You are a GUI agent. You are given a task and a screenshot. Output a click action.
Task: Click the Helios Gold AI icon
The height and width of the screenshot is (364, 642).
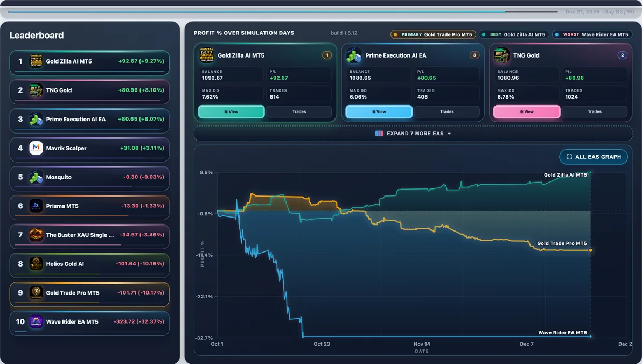coord(36,264)
